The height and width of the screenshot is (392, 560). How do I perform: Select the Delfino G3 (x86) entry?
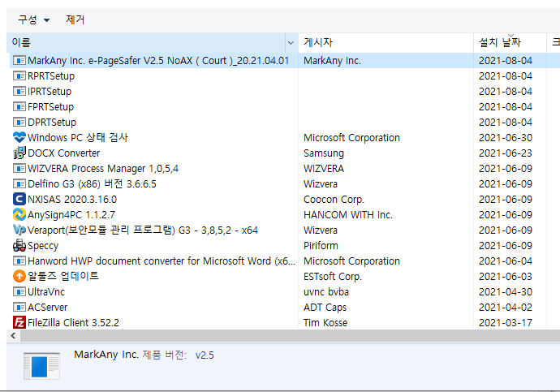point(92,184)
